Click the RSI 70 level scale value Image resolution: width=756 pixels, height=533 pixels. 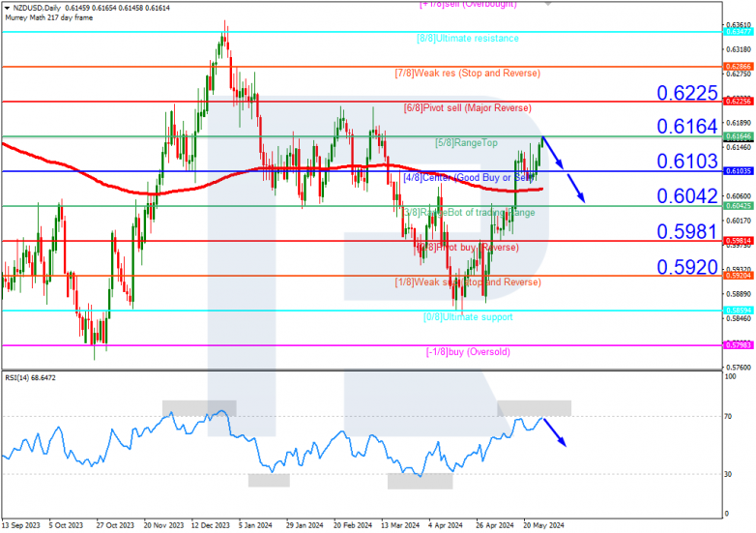tap(729, 416)
